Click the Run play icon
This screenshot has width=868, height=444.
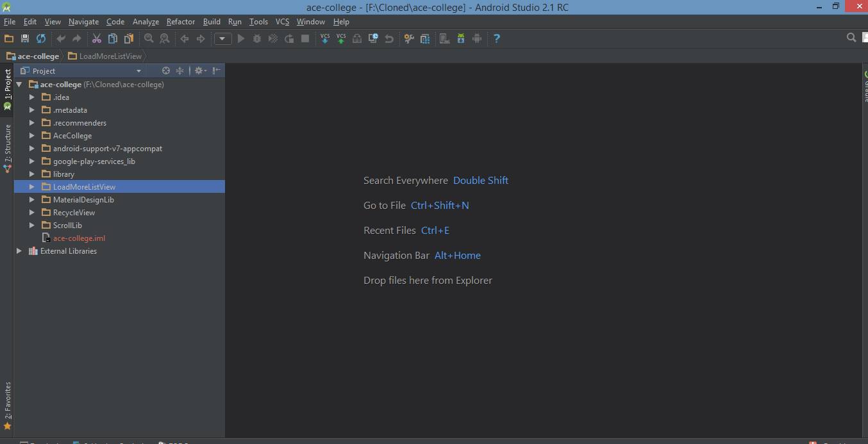coord(241,38)
